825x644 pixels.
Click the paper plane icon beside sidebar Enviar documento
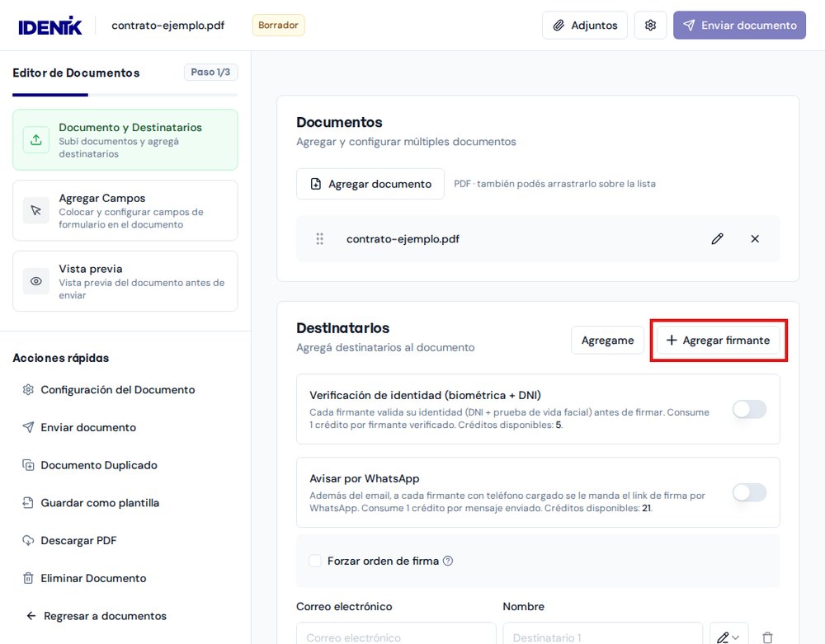tap(28, 427)
